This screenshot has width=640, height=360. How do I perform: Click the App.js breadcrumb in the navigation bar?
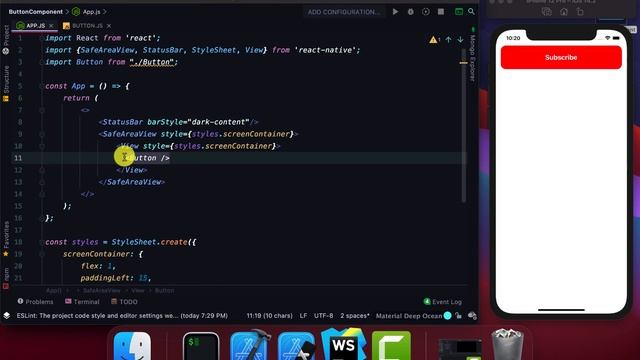pyautogui.click(x=87, y=12)
